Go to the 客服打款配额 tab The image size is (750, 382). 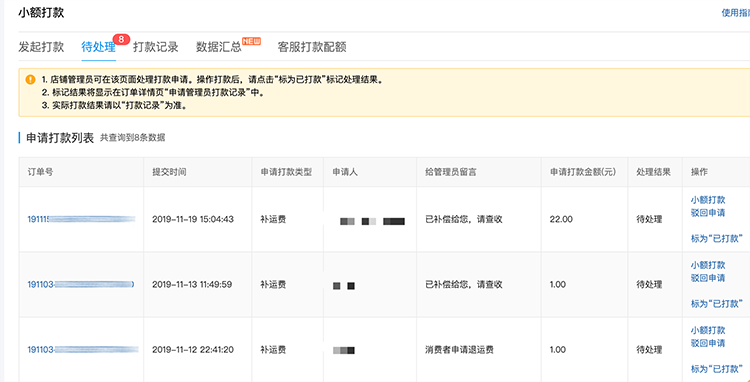tap(312, 47)
